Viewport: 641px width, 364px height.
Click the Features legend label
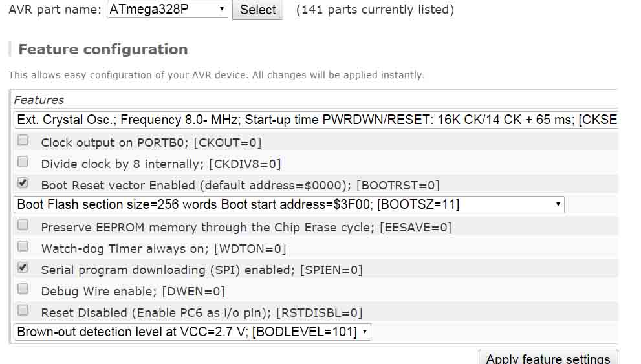click(39, 100)
